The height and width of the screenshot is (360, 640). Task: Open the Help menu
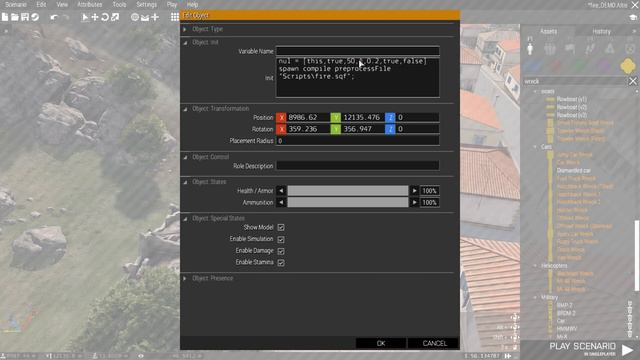tap(192, 4)
